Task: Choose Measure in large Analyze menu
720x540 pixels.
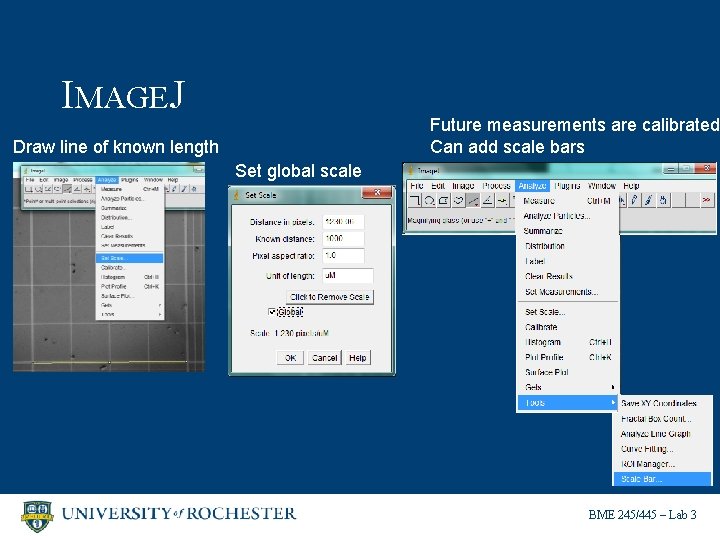Action: coord(568,201)
